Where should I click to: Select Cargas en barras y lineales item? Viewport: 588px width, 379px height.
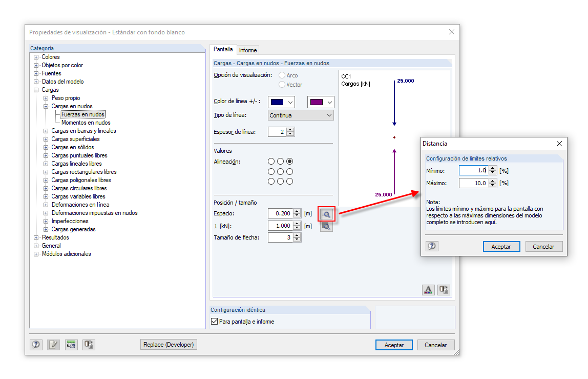(x=83, y=131)
